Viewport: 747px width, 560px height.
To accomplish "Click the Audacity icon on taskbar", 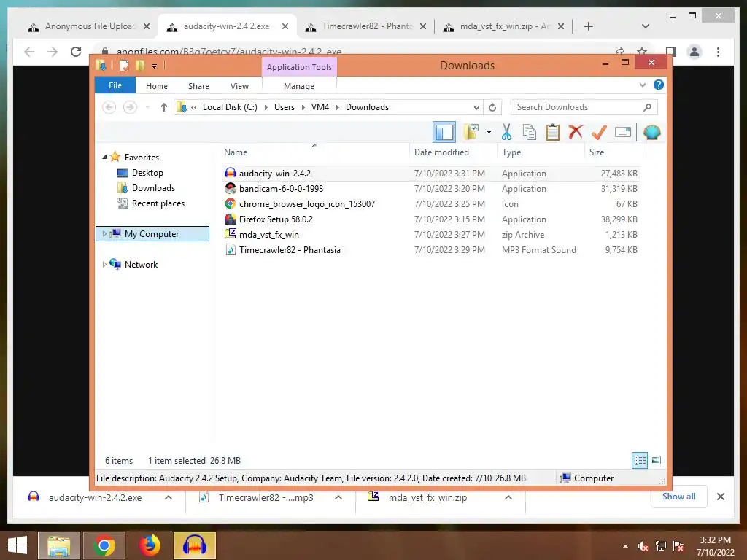I will coord(194,545).
